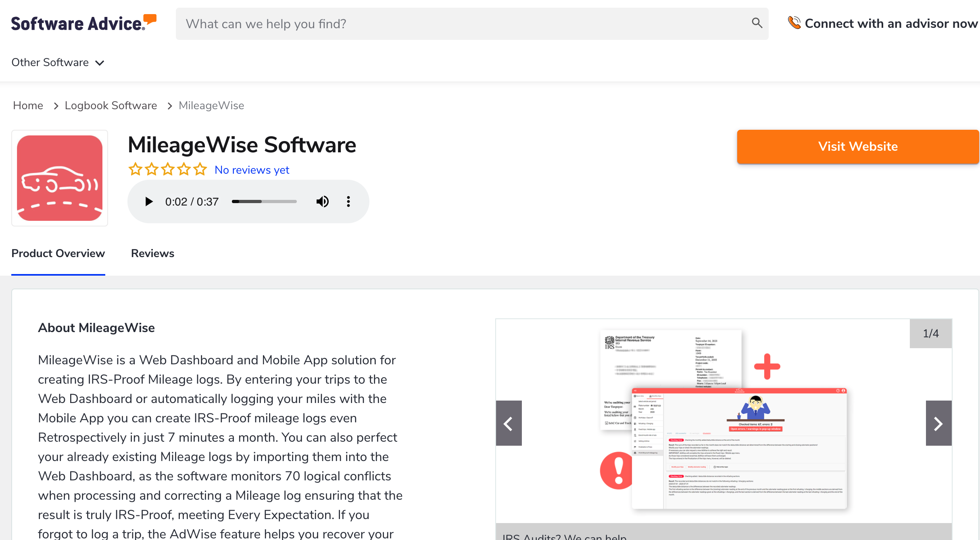Click the phone icon beside advisor link

click(x=794, y=23)
